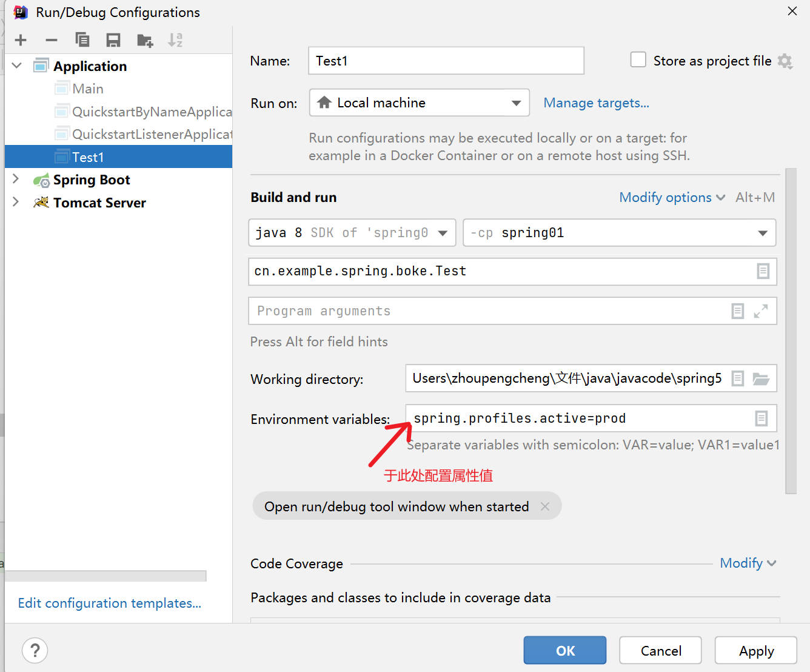Browse for working directory folder icon
810x672 pixels.
(x=761, y=379)
